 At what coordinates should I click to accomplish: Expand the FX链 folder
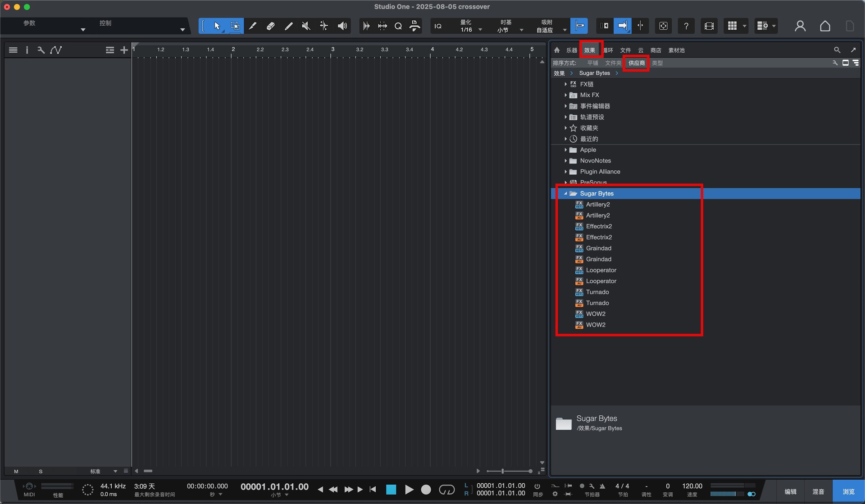coord(565,84)
